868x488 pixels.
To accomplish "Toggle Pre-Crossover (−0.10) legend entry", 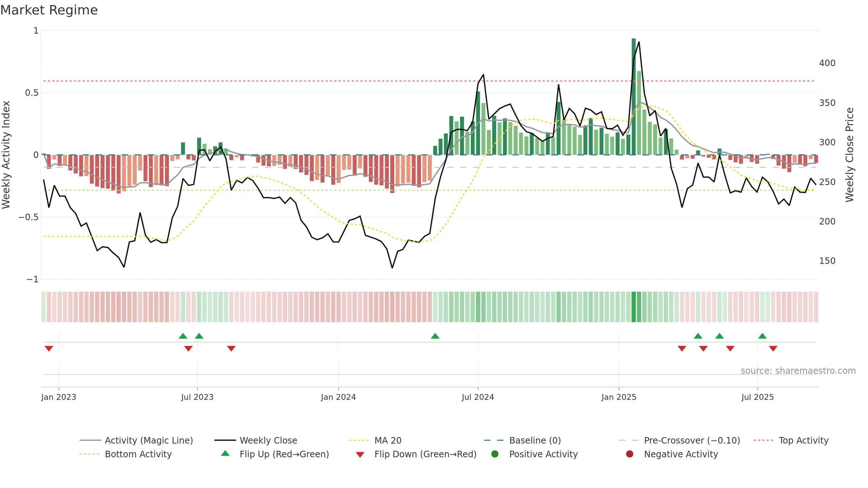I will (x=680, y=440).
